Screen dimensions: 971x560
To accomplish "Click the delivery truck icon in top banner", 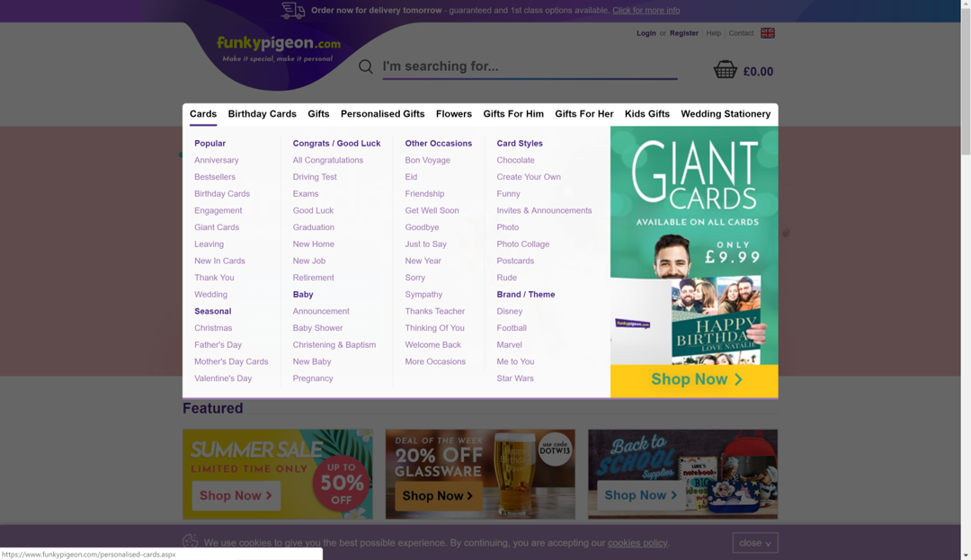I will pos(292,11).
